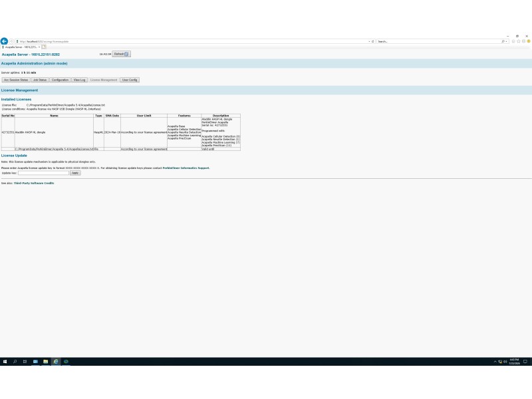This screenshot has height=399, width=532.
Task: Click the magnifier icon in Search box
Action: [x=503, y=41]
